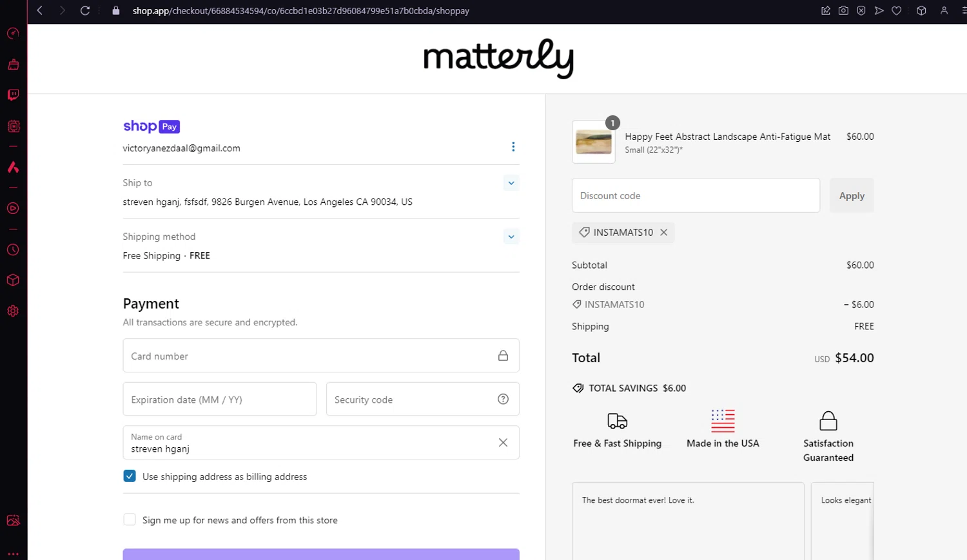Click the Name on card field
Viewport: 967px width, 560px height.
pos(321,442)
